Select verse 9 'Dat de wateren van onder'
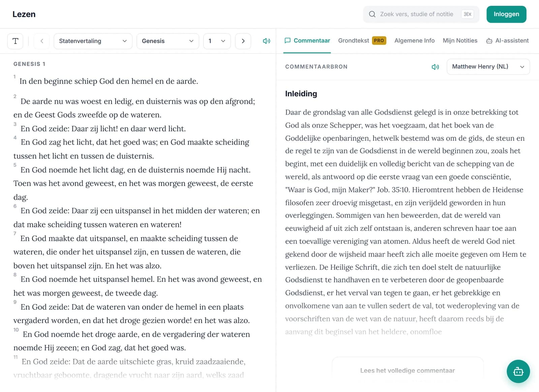 click(132, 313)
